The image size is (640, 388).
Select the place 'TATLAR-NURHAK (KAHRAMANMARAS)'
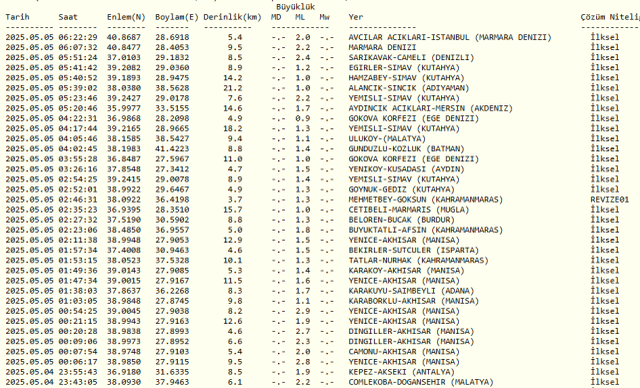tap(418, 261)
